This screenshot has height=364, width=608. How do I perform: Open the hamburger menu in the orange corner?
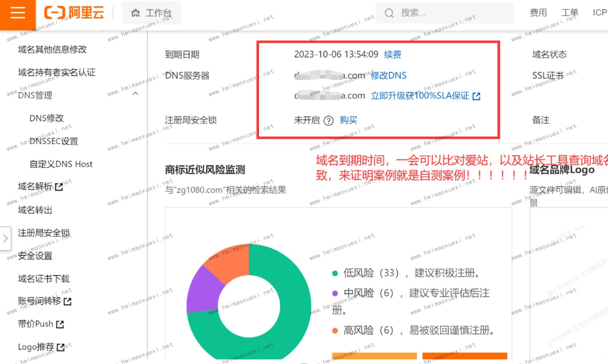click(x=18, y=13)
